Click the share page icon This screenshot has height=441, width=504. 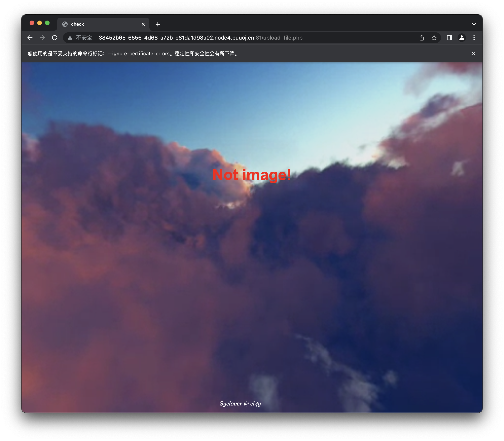[422, 38]
